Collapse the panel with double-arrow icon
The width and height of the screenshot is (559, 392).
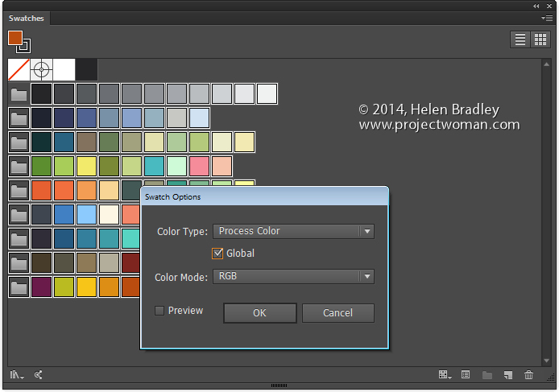point(536,6)
